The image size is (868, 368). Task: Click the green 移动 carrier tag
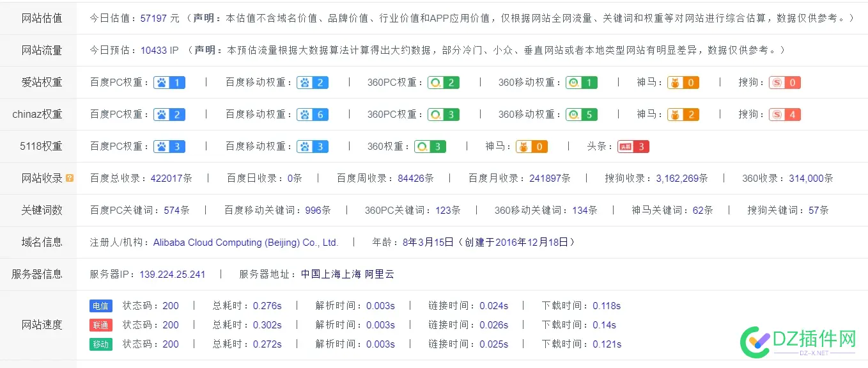coord(100,344)
